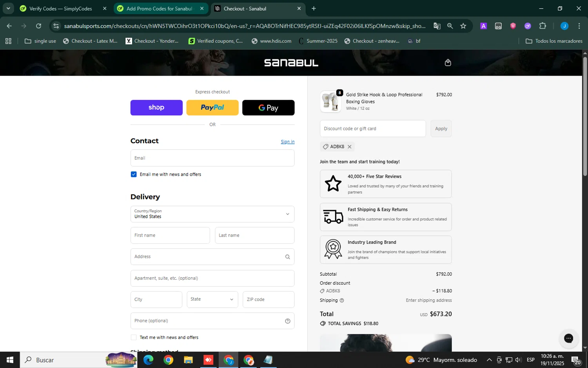This screenshot has height=368, width=588.
Task: View site information icon in address bar
Action: click(56, 26)
